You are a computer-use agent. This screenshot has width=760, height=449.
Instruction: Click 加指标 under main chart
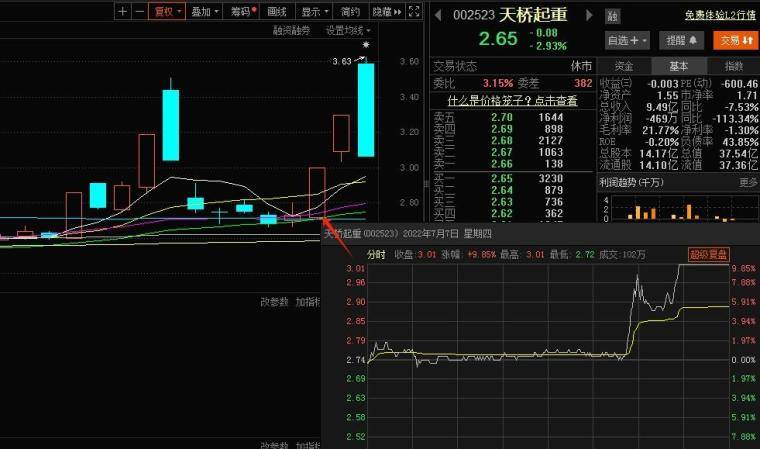[x=308, y=302]
